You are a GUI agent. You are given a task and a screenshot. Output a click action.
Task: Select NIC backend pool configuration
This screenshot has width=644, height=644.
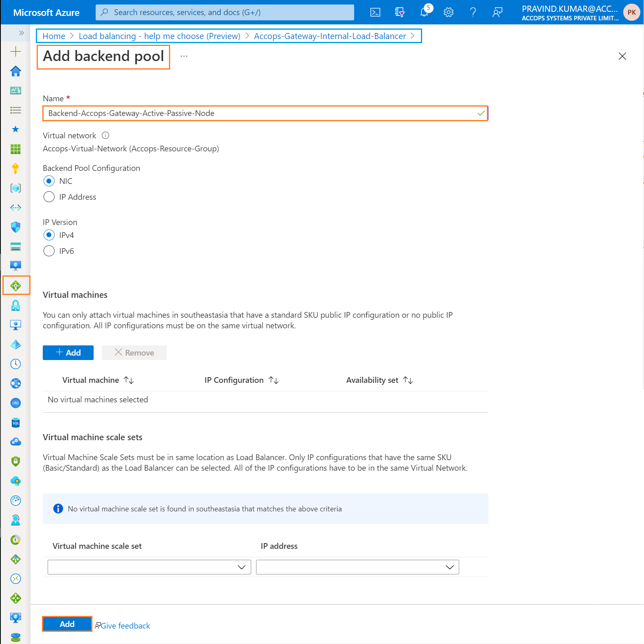[49, 181]
